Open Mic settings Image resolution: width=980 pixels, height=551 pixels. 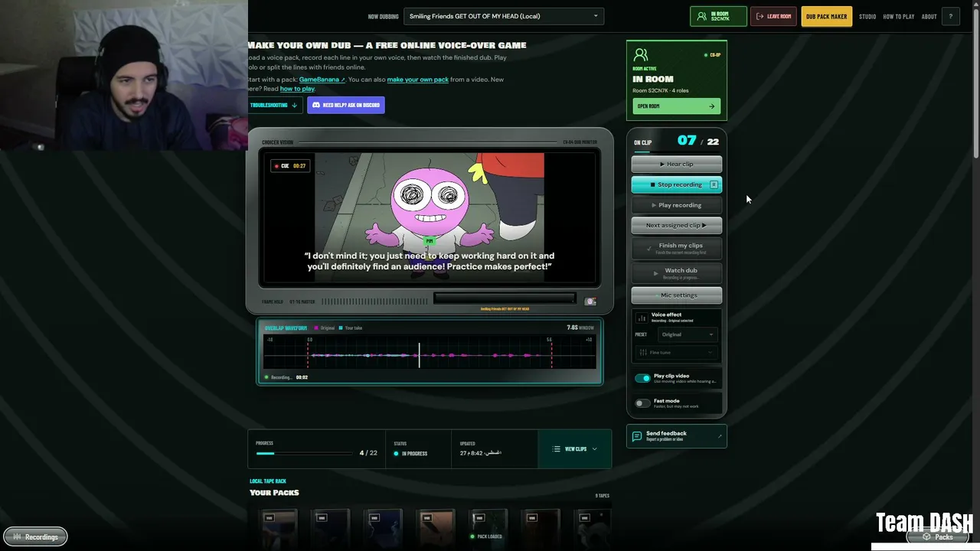point(676,295)
